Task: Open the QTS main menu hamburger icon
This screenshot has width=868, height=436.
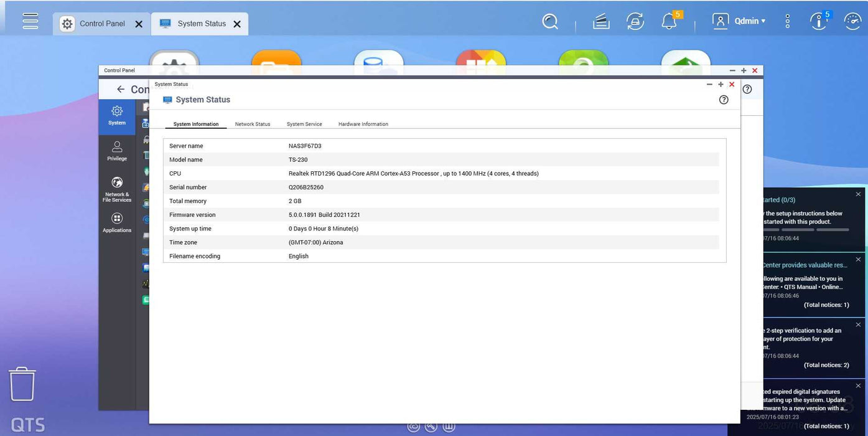Action: [30, 21]
